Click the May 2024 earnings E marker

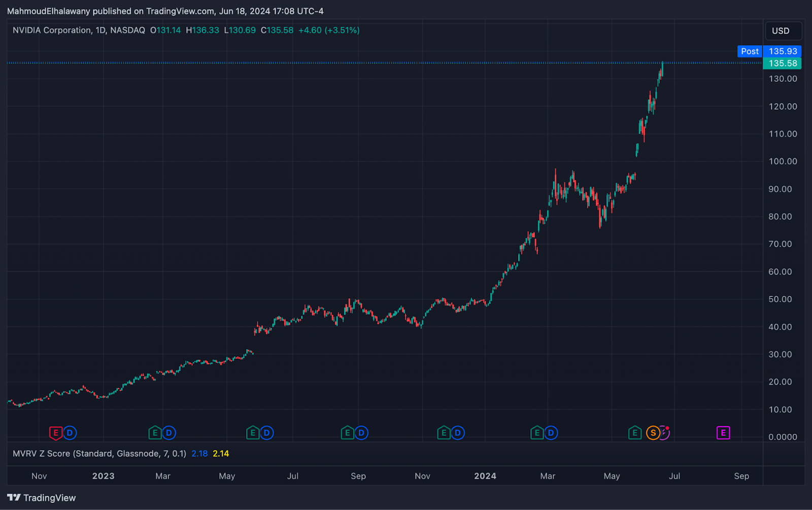click(x=634, y=433)
